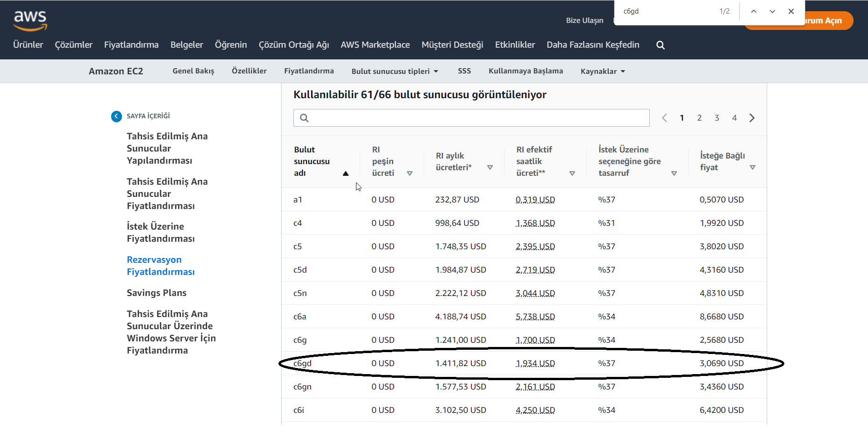Click hourly rate 0,319 USD for a1
This screenshot has height=433, width=868.
coord(535,200)
